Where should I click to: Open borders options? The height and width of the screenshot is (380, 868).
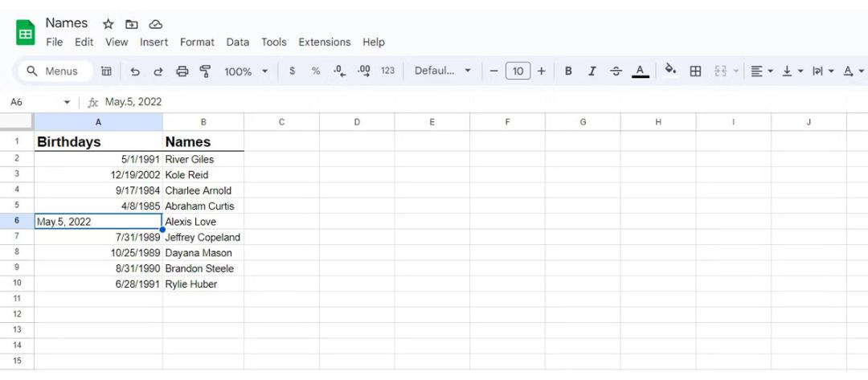(695, 71)
